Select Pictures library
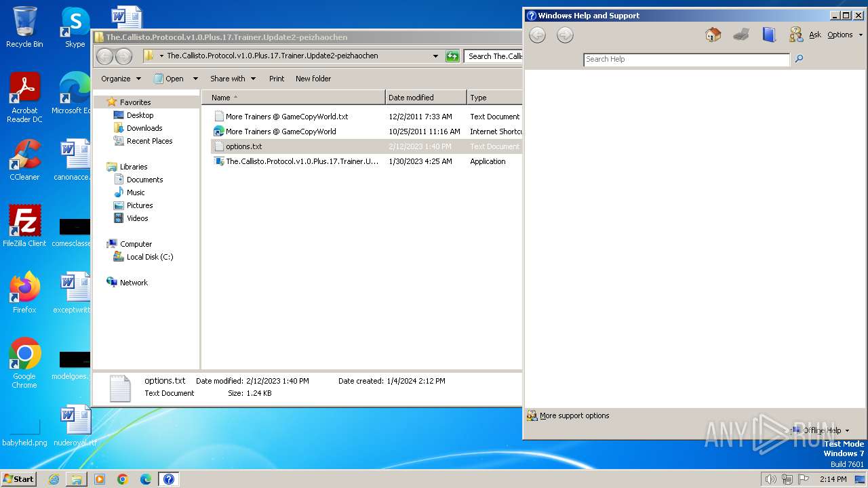This screenshot has height=488, width=868. [x=140, y=205]
